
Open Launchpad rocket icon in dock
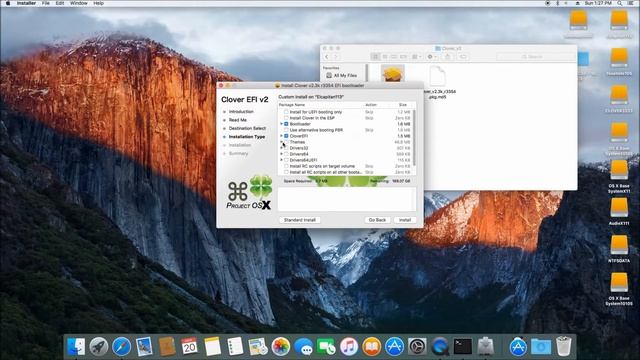point(99,347)
